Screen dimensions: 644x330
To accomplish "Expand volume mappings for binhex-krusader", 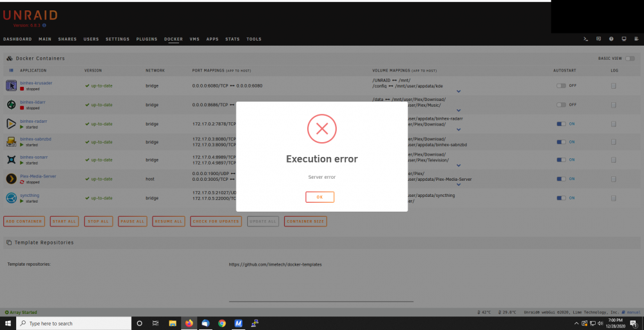I will coord(459,91).
